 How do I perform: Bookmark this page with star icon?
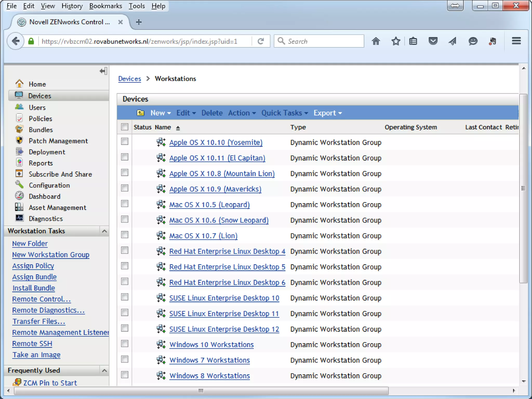[x=396, y=41]
